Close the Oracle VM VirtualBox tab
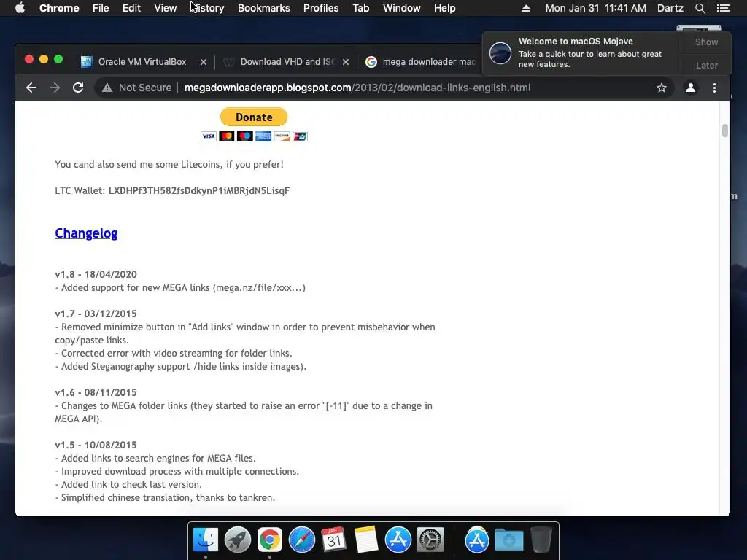 tap(204, 62)
